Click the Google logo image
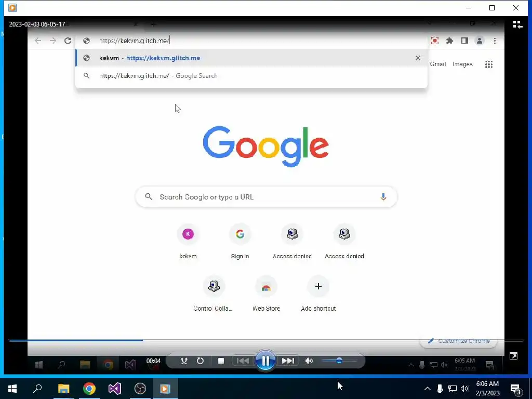This screenshot has width=532, height=399. [265, 146]
